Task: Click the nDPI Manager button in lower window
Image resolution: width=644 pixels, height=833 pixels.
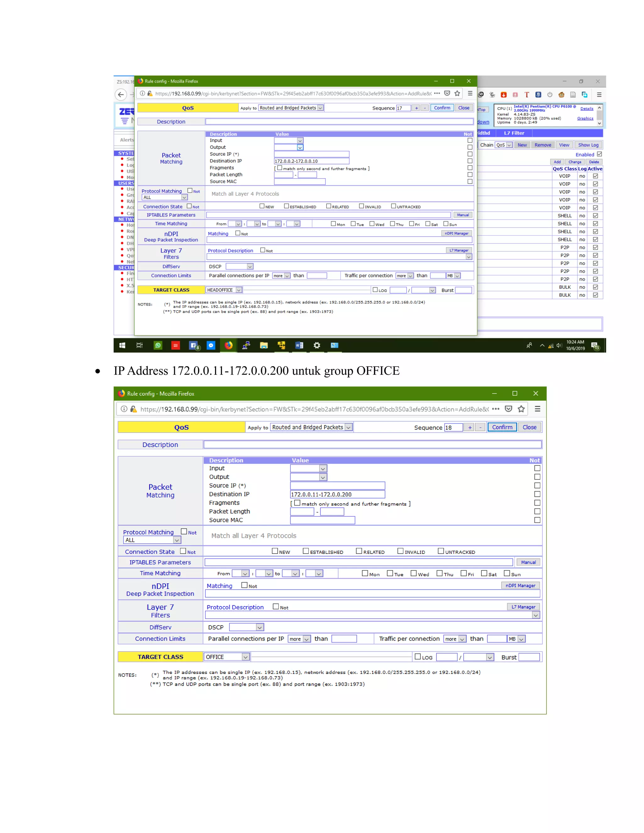Action: coord(520,586)
